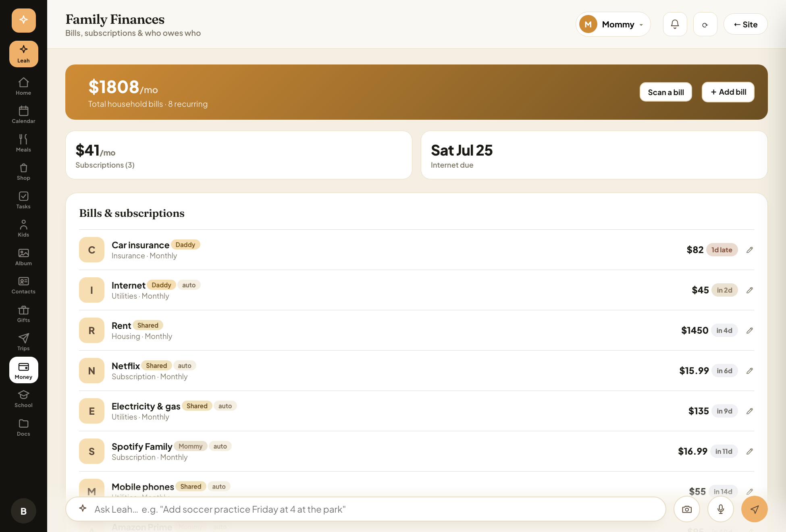
Task: Open the Calendar section
Action: click(23, 115)
